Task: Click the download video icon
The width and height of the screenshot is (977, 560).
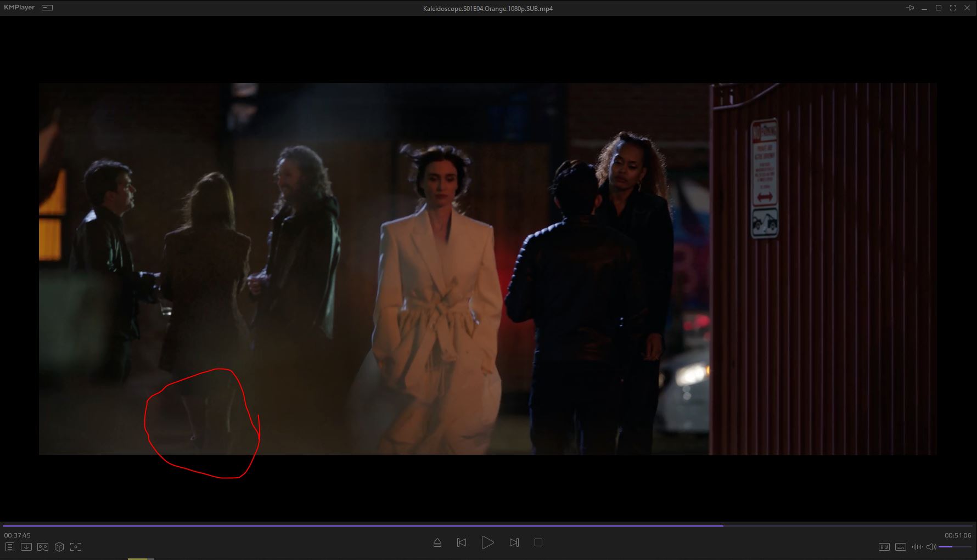Action: (x=26, y=547)
